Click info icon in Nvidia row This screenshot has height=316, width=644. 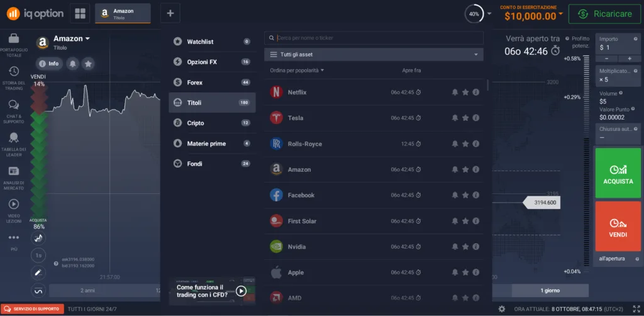coord(476,247)
